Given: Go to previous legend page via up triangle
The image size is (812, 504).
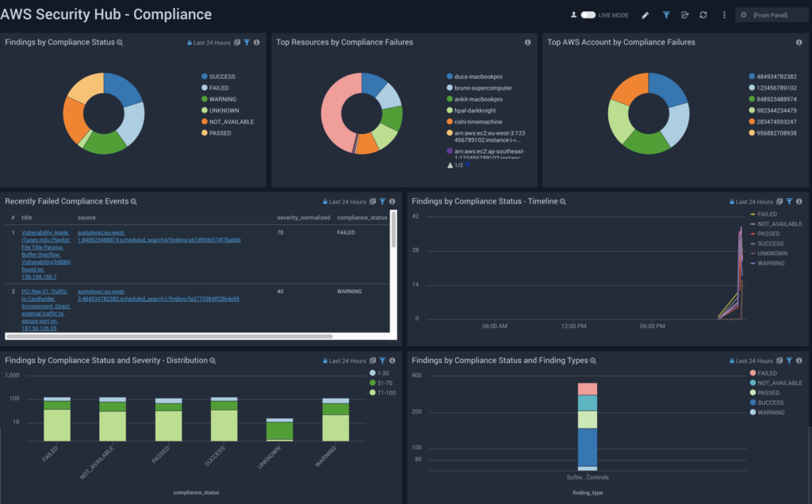Looking at the screenshot, I should pyautogui.click(x=450, y=165).
